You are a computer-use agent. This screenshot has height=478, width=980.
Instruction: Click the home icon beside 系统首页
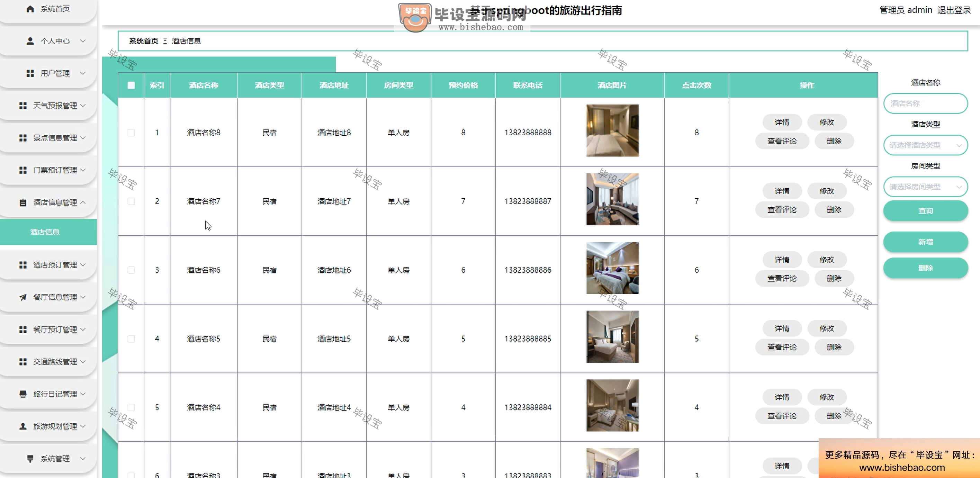pyautogui.click(x=30, y=9)
